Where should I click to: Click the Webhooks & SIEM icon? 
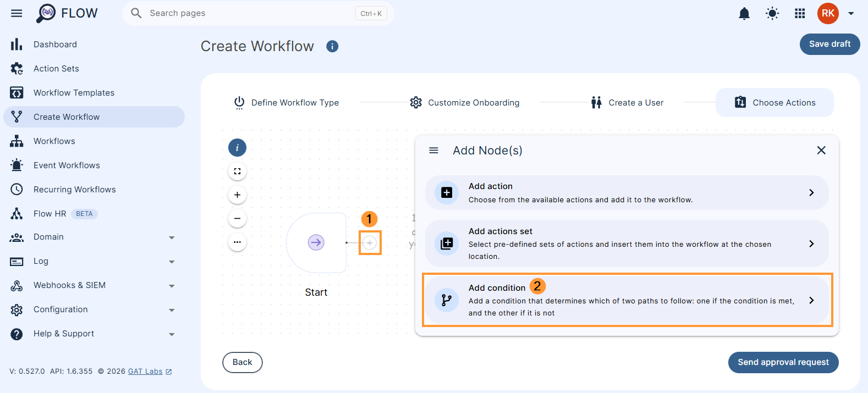coord(17,285)
